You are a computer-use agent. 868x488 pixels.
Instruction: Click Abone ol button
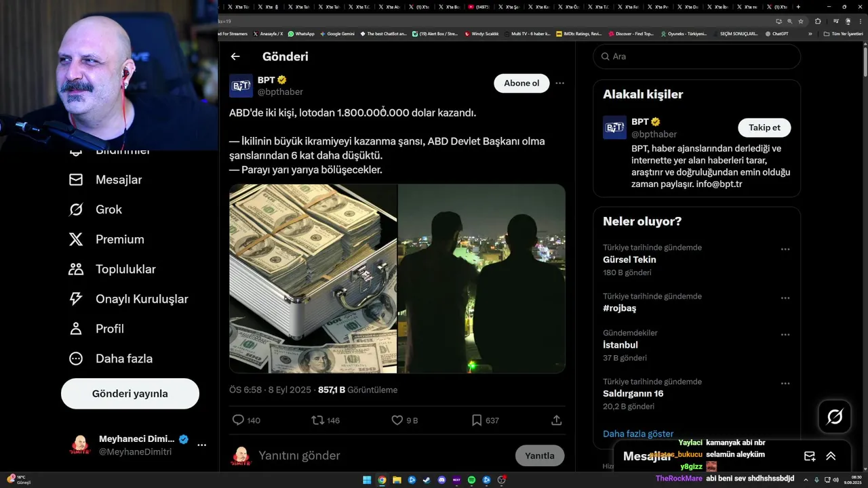[521, 83]
